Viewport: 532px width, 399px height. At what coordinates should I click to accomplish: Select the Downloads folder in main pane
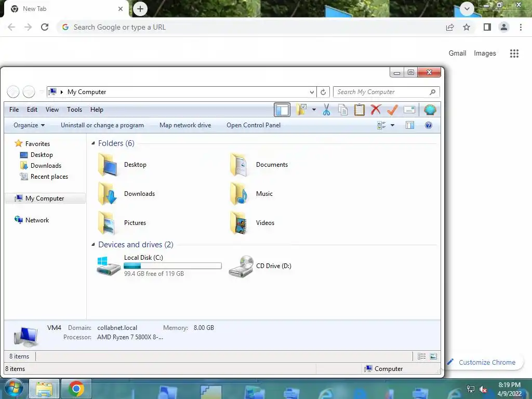127,194
